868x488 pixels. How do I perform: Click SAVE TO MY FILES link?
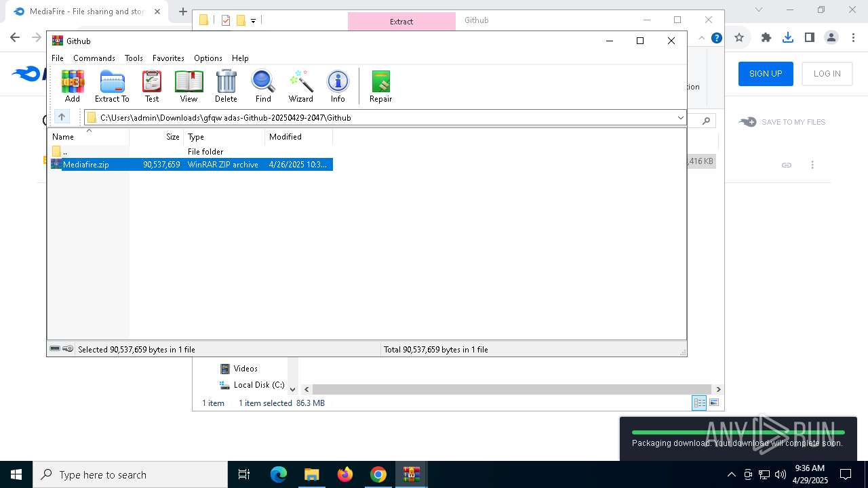tap(783, 122)
